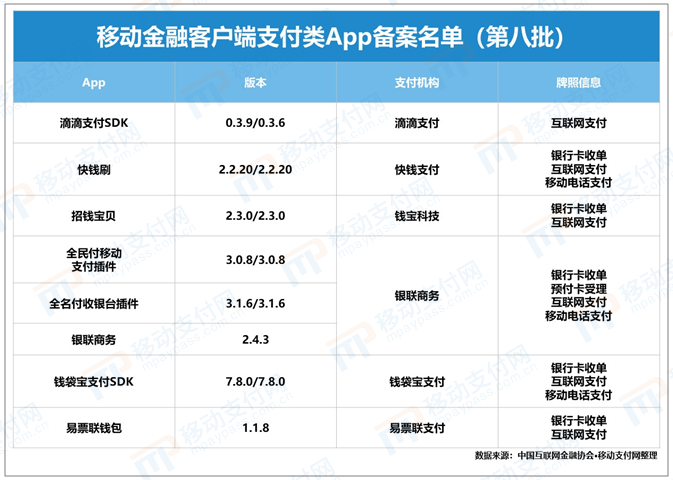Click 移动电话支付 in the 钱袋宝支付 row
Screen dimensions: 673x480
pos(579,395)
